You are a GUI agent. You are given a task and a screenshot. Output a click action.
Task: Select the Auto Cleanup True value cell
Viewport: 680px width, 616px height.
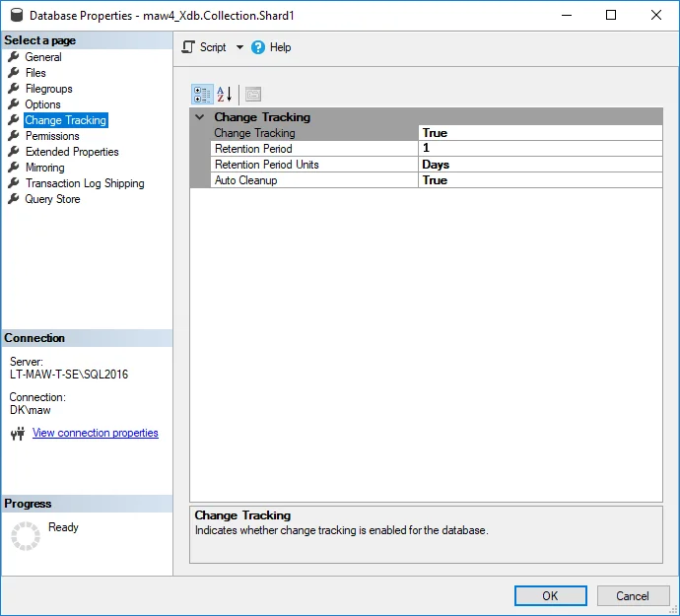[x=540, y=180]
